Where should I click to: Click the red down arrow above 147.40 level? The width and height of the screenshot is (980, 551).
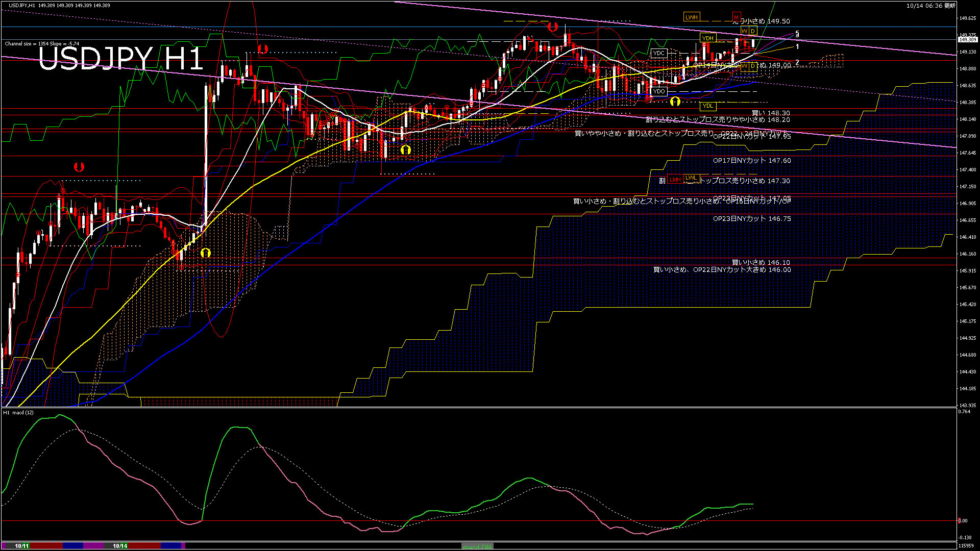79,167
